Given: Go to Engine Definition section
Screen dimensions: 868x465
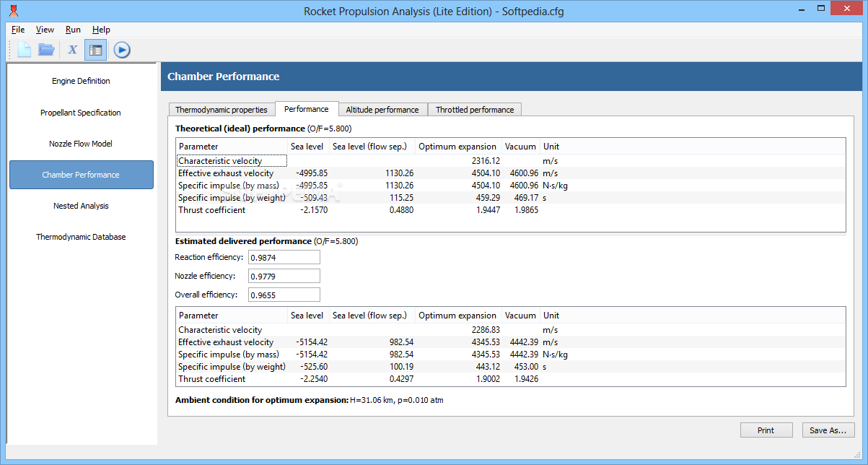Looking at the screenshot, I should tap(81, 81).
